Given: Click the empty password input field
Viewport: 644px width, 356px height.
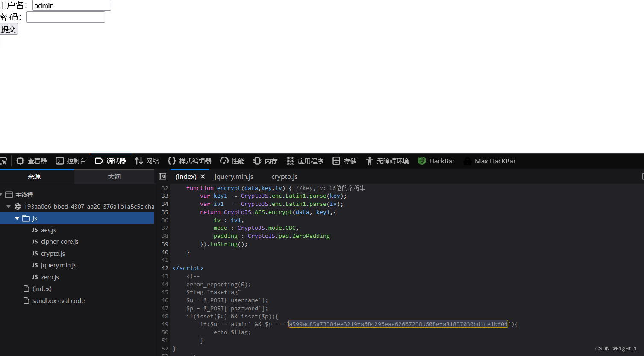Looking at the screenshot, I should point(66,17).
